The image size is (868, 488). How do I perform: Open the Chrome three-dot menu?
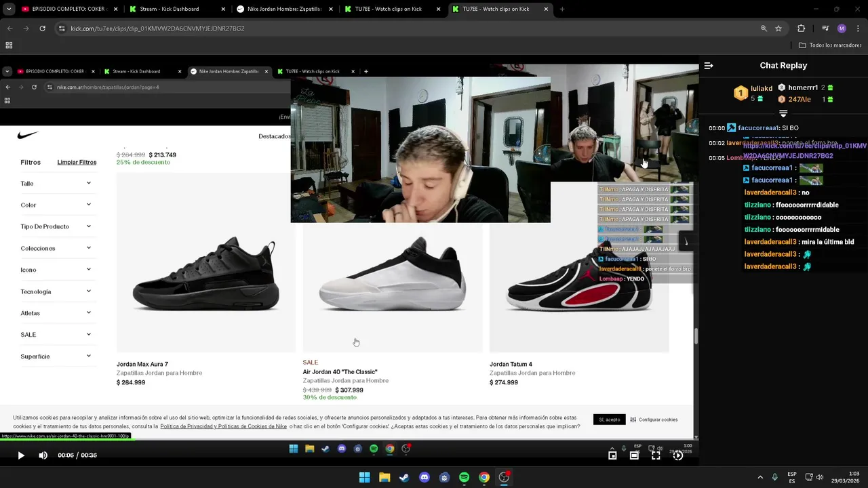(857, 28)
